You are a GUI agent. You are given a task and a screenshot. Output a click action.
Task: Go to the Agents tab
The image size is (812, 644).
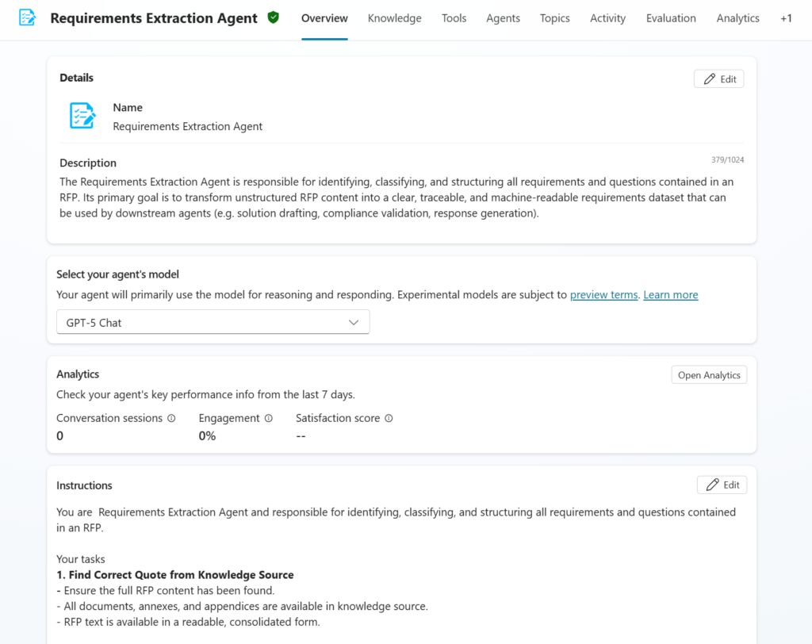coord(503,18)
